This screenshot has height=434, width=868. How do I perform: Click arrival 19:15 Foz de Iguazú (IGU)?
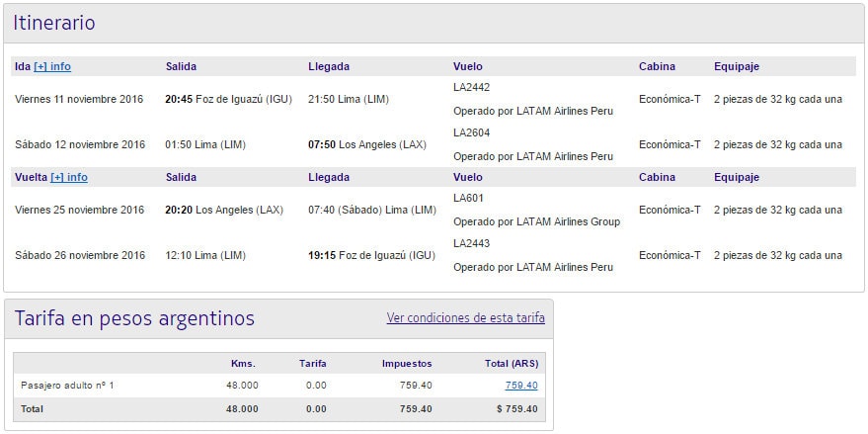click(x=371, y=255)
